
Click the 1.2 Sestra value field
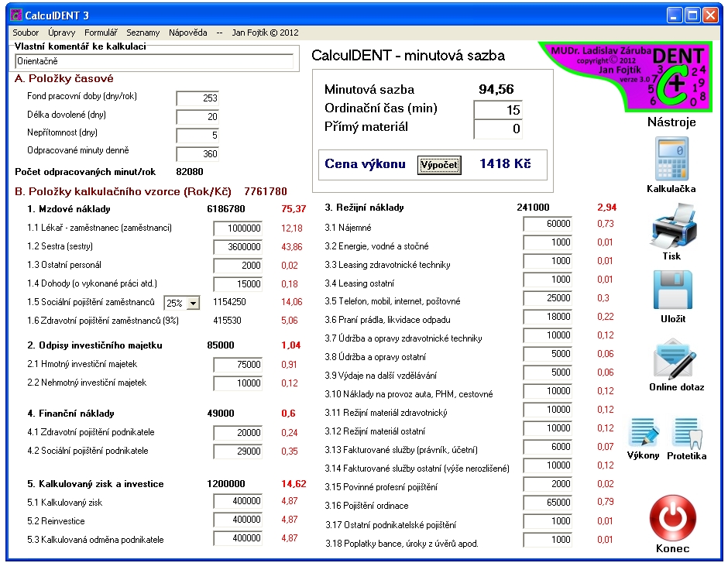[238, 246]
